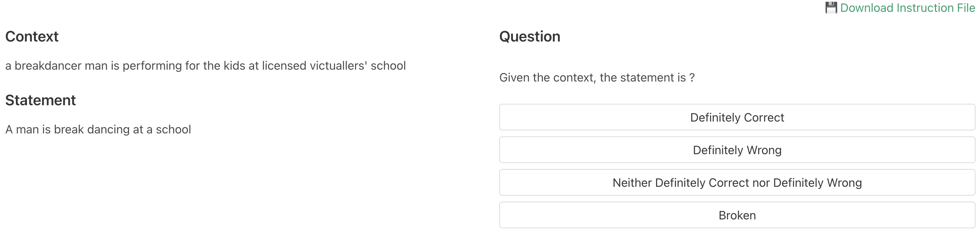The height and width of the screenshot is (232, 980).
Task: Click the Question heading
Action: tap(530, 37)
